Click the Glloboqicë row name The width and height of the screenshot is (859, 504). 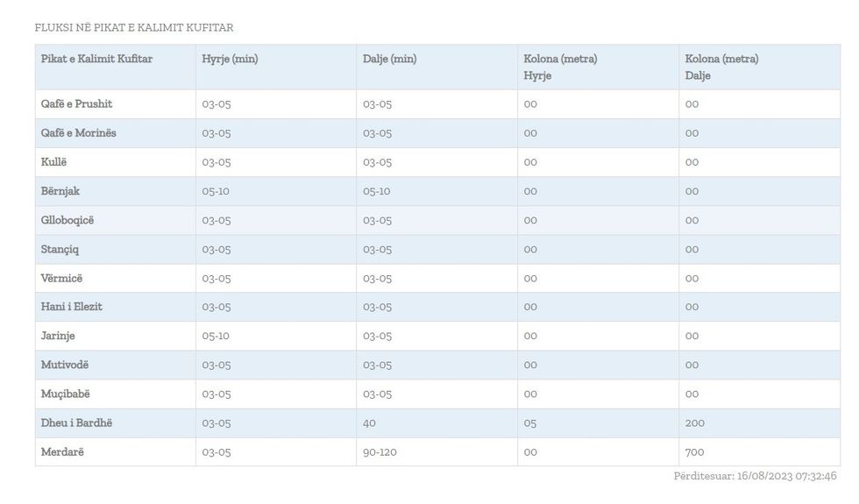point(67,220)
